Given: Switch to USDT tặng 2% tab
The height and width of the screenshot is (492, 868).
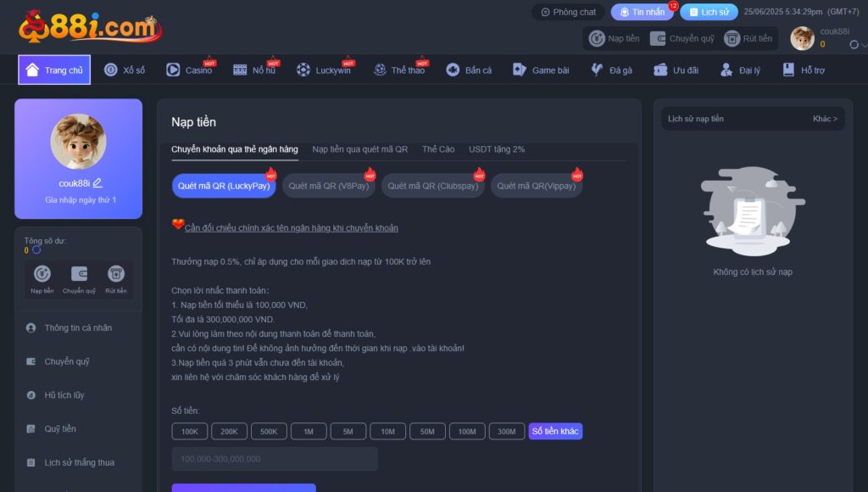Looking at the screenshot, I should 497,149.
